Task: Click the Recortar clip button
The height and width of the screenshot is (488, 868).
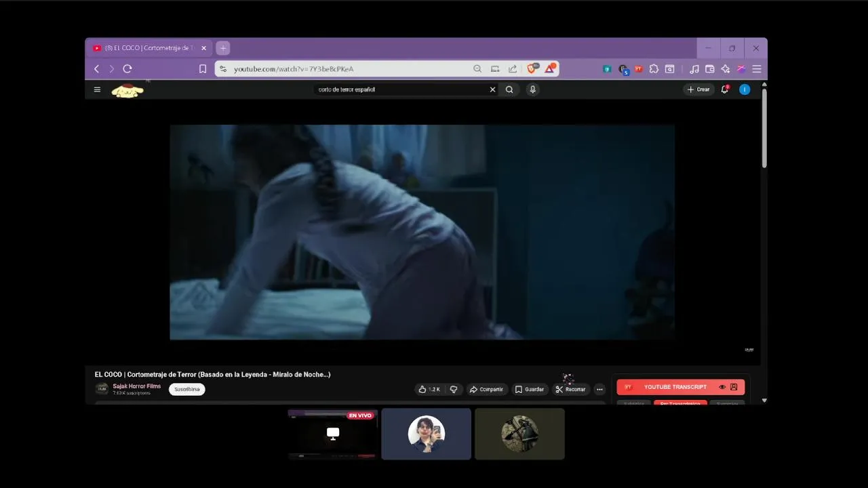Action: (x=570, y=389)
